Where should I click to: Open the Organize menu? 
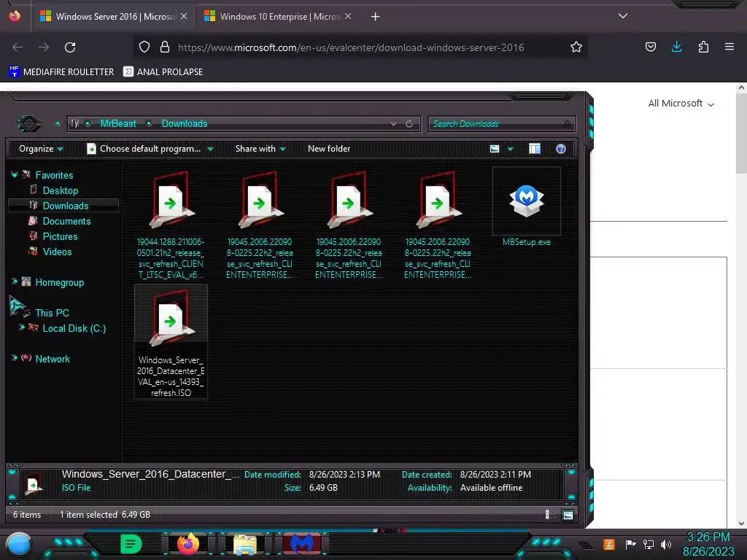coord(41,149)
